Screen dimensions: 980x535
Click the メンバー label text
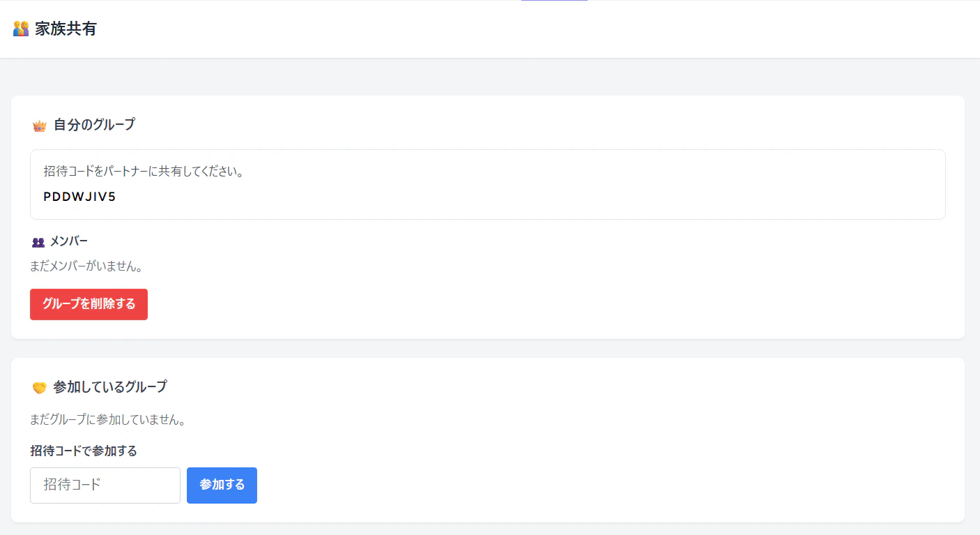pos(69,241)
